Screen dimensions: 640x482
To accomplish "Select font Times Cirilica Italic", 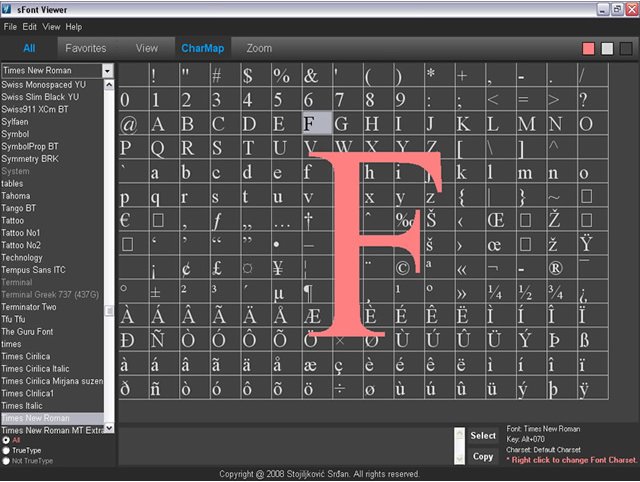I will pos(52,369).
